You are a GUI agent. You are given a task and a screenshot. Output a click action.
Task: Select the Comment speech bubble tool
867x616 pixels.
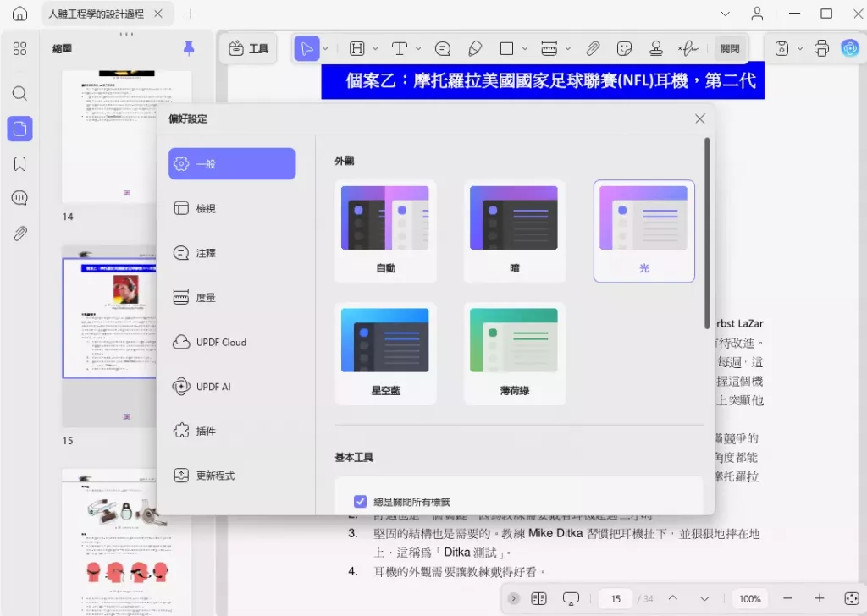click(443, 48)
